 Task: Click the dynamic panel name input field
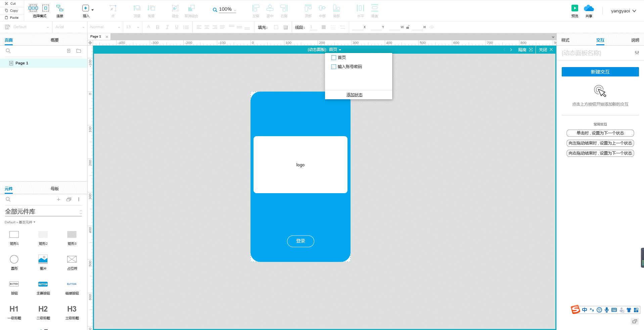(595, 53)
